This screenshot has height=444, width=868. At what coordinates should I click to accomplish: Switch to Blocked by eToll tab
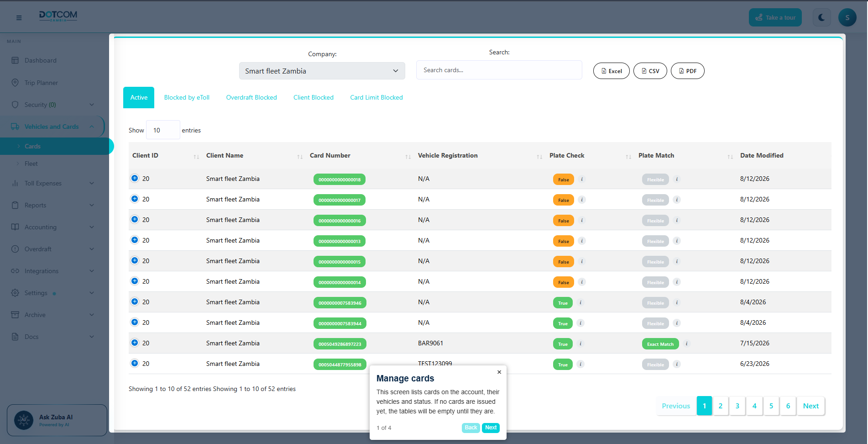coord(187,97)
